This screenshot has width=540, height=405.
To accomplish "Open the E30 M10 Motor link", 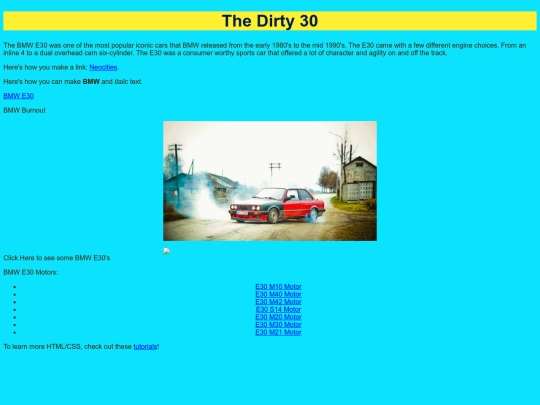I will pyautogui.click(x=278, y=287).
